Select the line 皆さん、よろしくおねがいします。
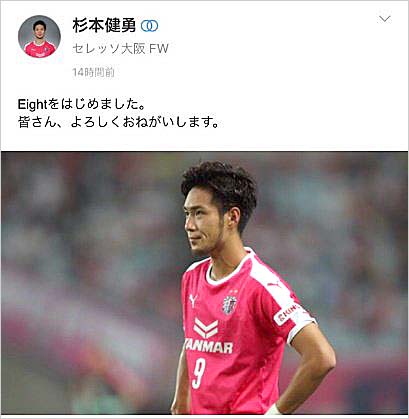 119,123
